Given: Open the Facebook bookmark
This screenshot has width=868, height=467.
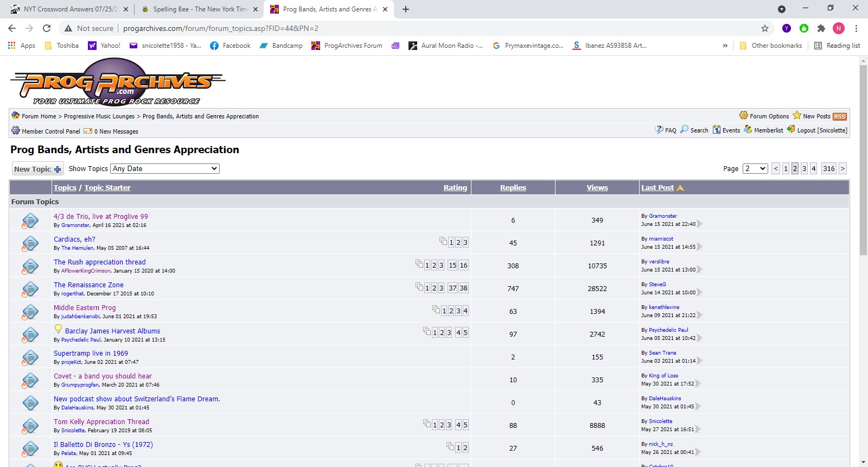Looking at the screenshot, I should (x=230, y=46).
